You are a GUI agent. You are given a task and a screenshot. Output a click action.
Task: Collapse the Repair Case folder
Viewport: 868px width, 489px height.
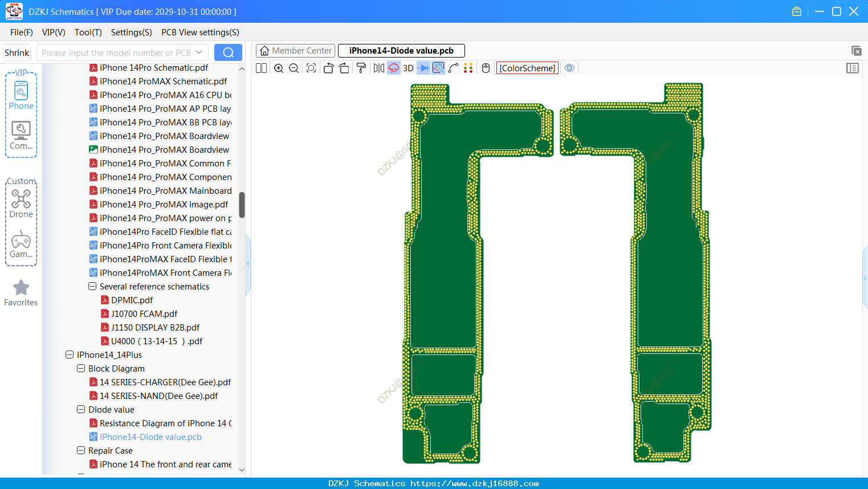tap(81, 451)
